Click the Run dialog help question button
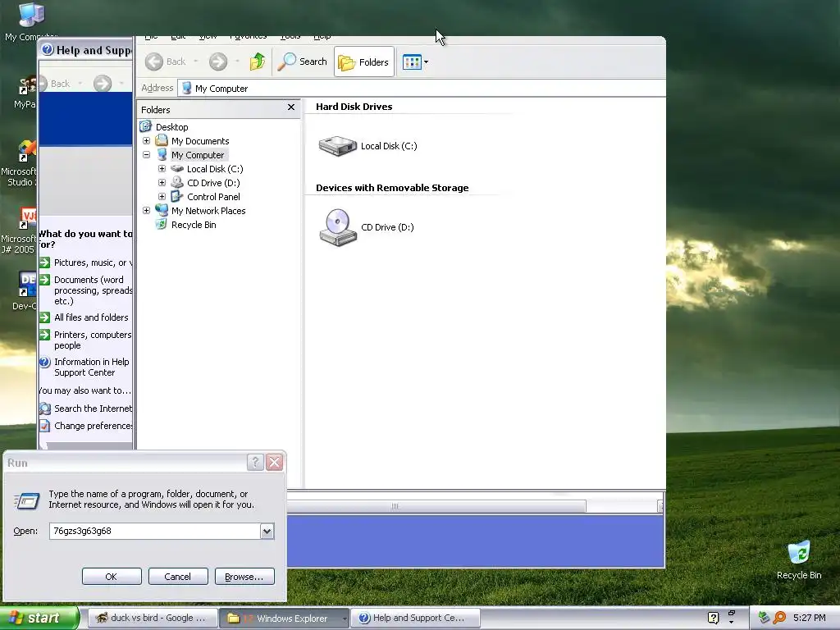This screenshot has width=840, height=630. [255, 463]
